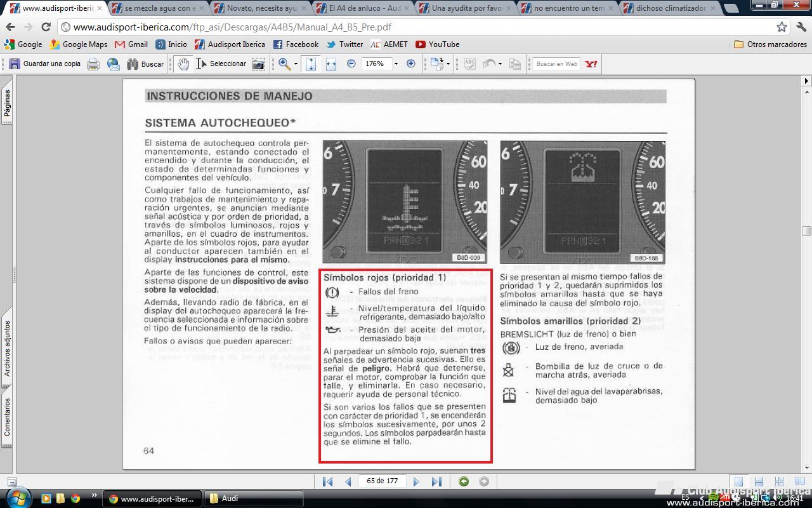
Task: Expand the Otros marcadores folder
Action: coord(770,44)
